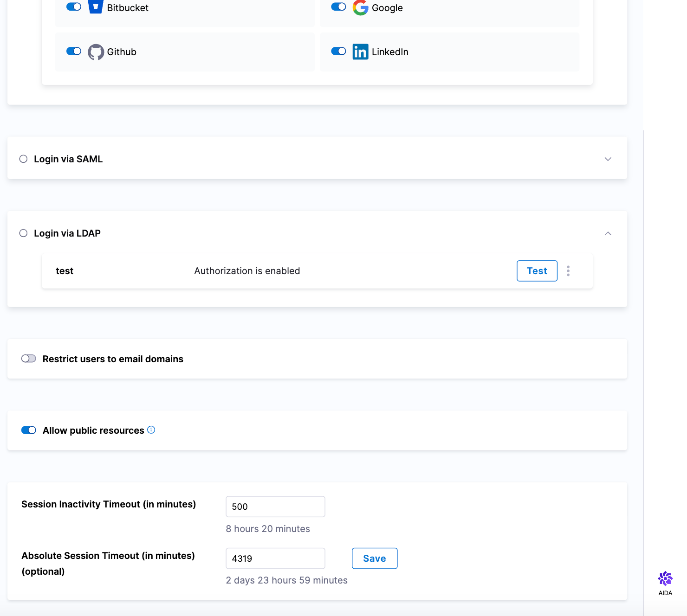
Task: Click the Test button for LDAP
Action: tap(537, 271)
